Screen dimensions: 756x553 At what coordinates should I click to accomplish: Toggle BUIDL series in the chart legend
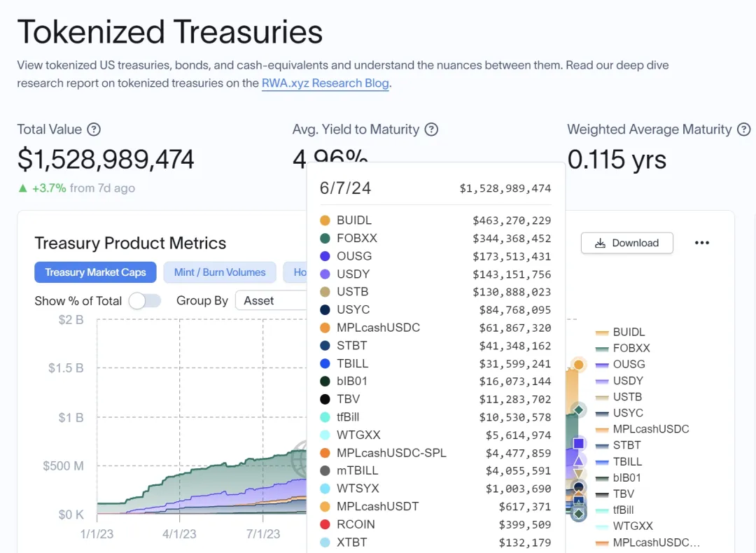point(620,332)
